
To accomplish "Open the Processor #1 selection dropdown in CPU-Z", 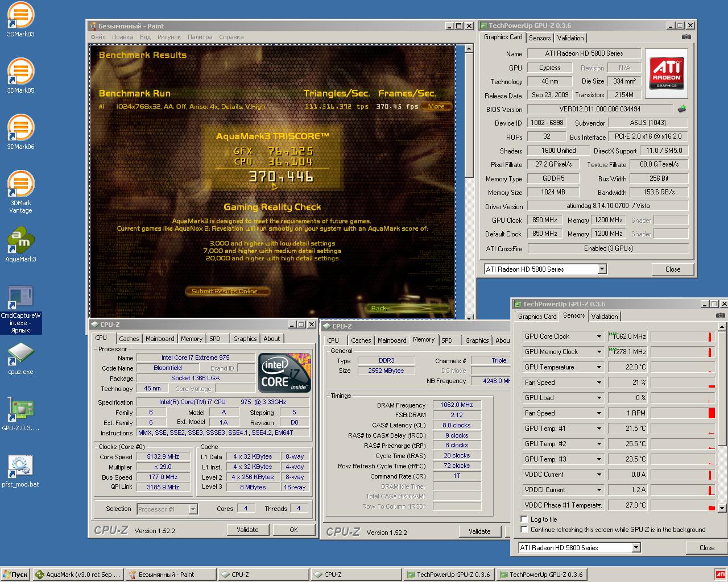I will [193, 509].
